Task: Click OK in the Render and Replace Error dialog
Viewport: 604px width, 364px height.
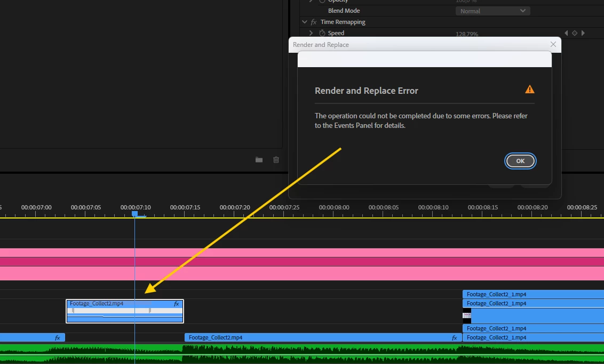Action: point(520,161)
